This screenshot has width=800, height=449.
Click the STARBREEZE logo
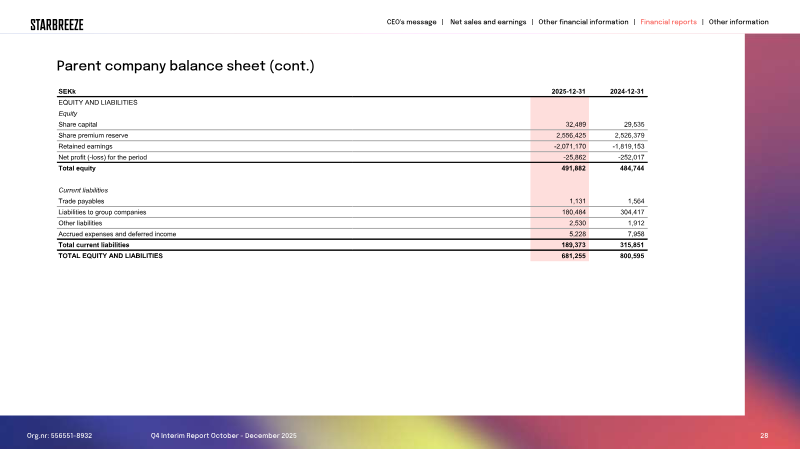click(x=57, y=24)
